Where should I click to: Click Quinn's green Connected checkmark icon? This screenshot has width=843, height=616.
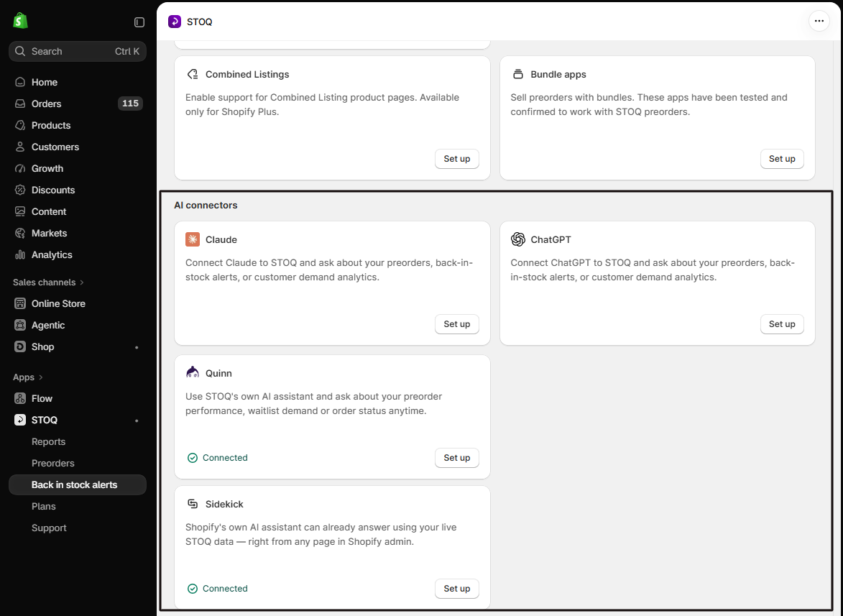tap(193, 457)
